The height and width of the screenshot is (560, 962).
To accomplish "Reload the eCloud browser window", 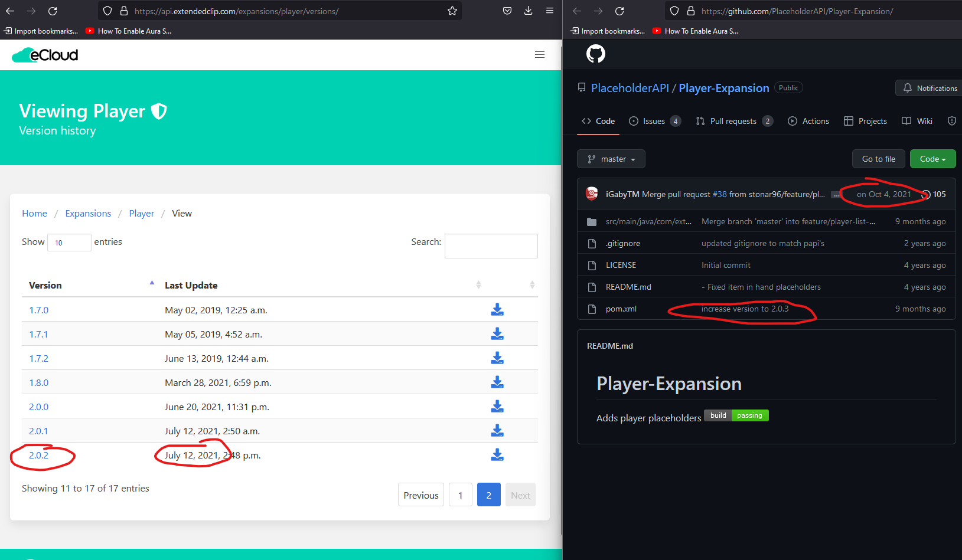I will click(53, 11).
